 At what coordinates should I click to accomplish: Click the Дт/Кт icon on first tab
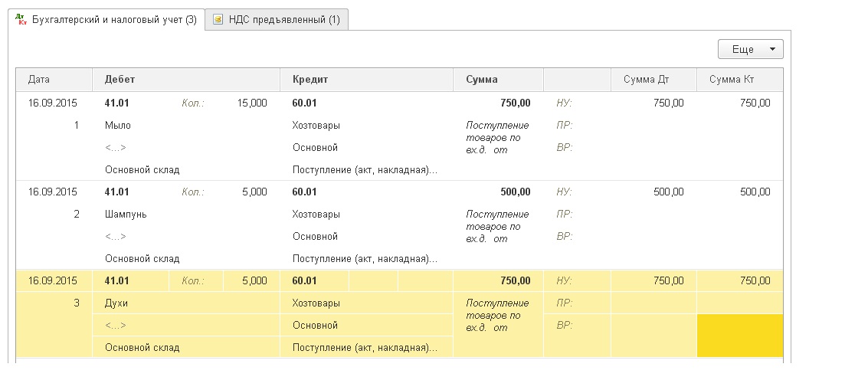(22, 20)
